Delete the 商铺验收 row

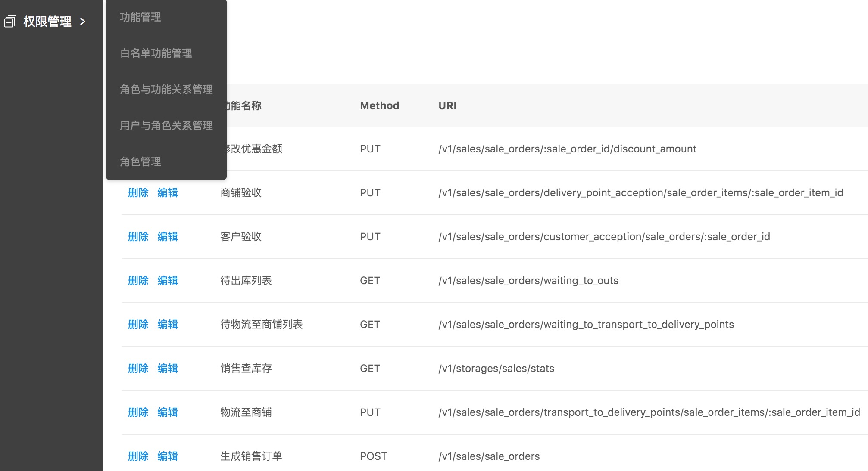[138, 193]
